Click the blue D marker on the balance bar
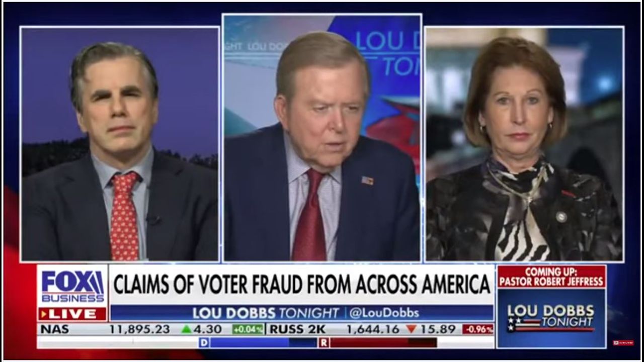This screenshot has width=644, height=362. 204,342
